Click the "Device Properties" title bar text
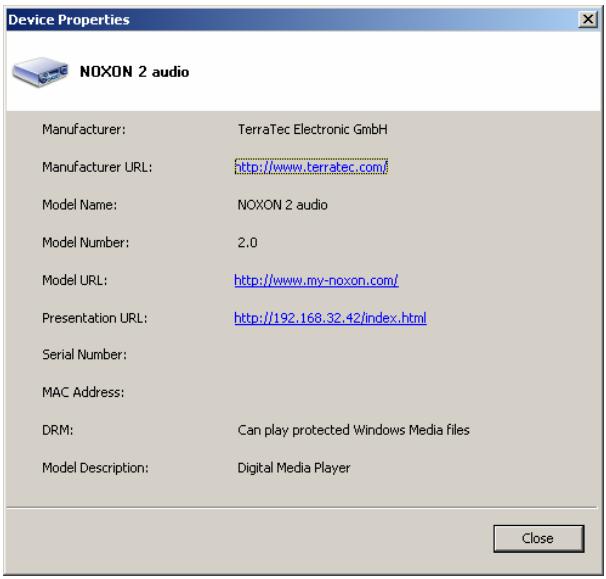 coord(69,19)
